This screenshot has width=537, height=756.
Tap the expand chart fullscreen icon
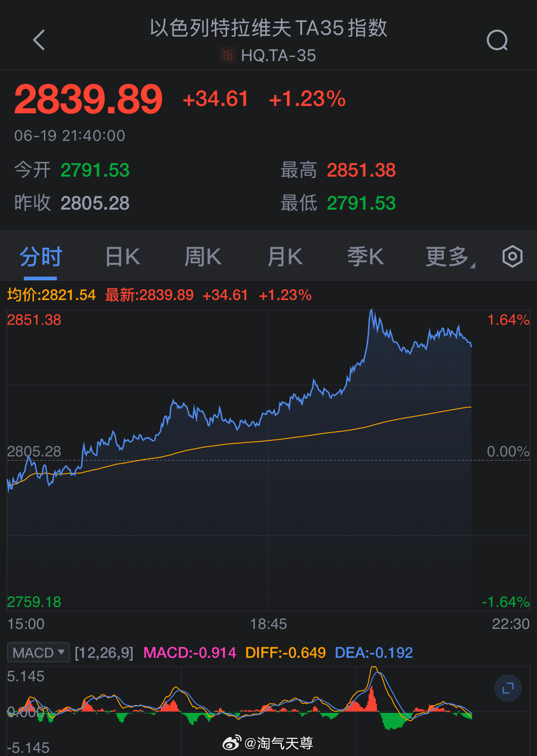tap(508, 688)
